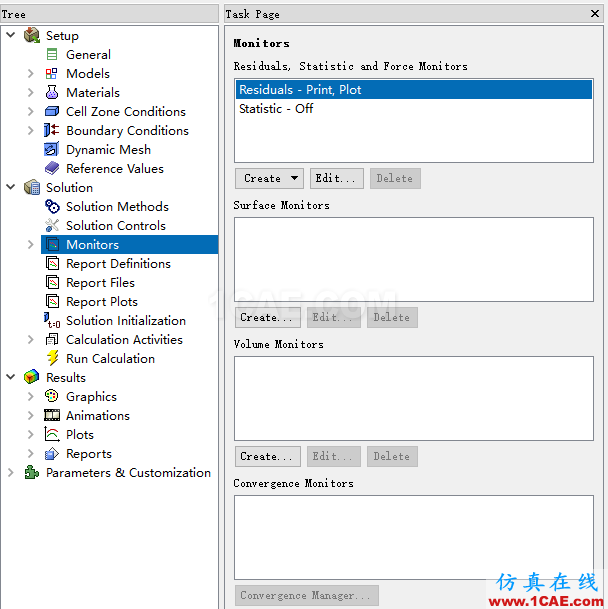Click Create under Volume Monitors

click(267, 456)
